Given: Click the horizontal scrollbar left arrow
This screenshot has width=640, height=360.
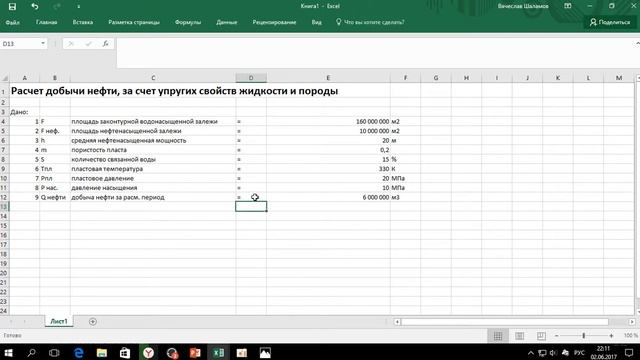Looking at the screenshot, I should click(x=397, y=322).
